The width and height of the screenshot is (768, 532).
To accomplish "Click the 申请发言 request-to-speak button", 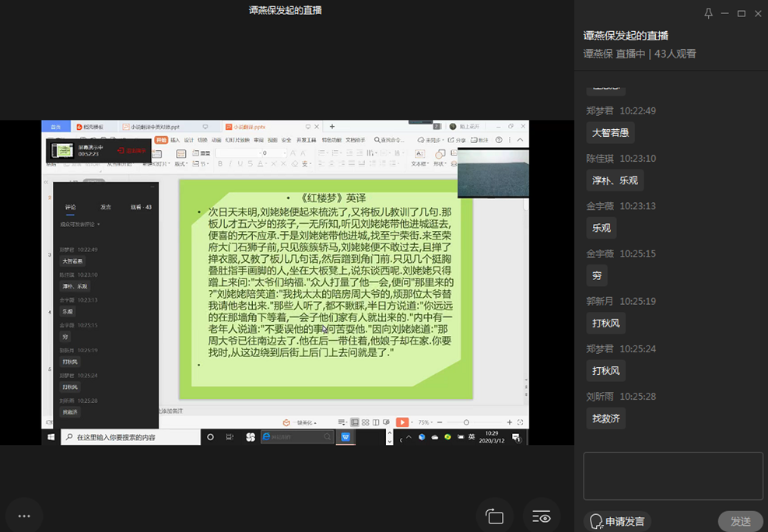I will pos(617,521).
